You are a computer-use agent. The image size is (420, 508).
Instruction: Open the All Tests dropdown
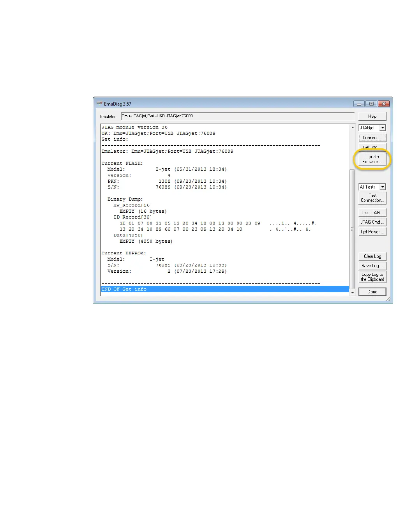click(383, 187)
